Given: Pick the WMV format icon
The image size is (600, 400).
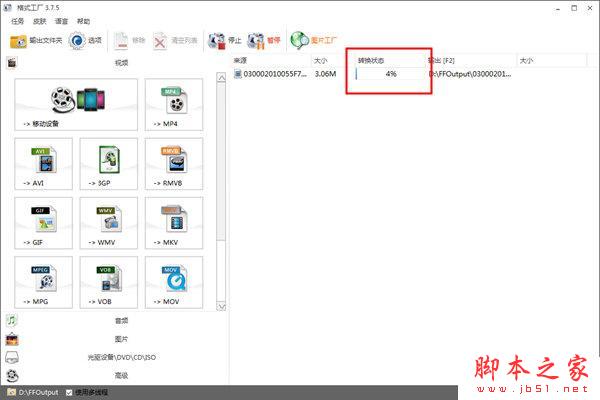Looking at the screenshot, I should 109,223.
